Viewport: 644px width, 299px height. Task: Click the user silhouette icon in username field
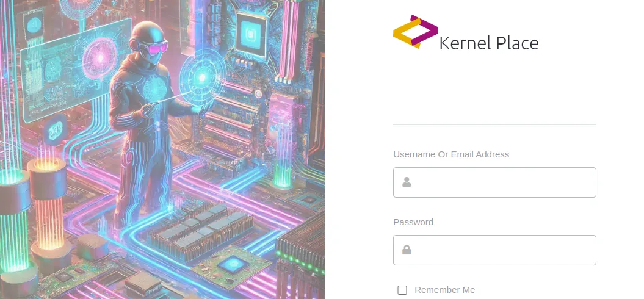click(407, 182)
